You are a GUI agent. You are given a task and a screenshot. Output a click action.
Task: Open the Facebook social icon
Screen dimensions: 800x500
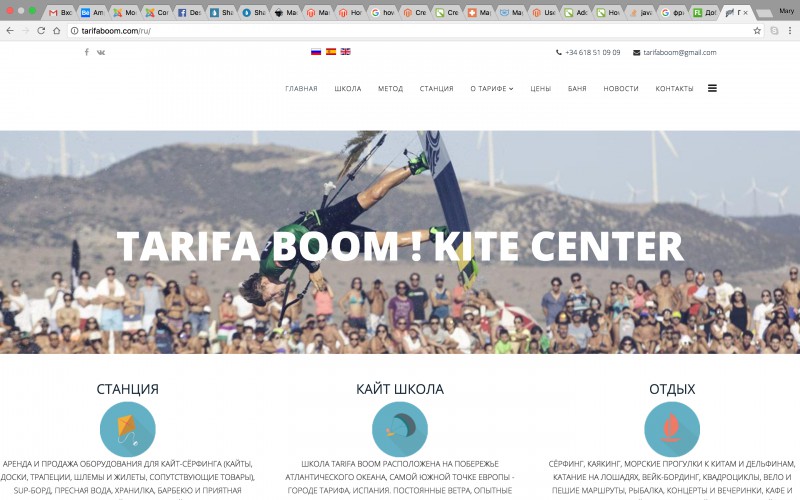point(87,52)
